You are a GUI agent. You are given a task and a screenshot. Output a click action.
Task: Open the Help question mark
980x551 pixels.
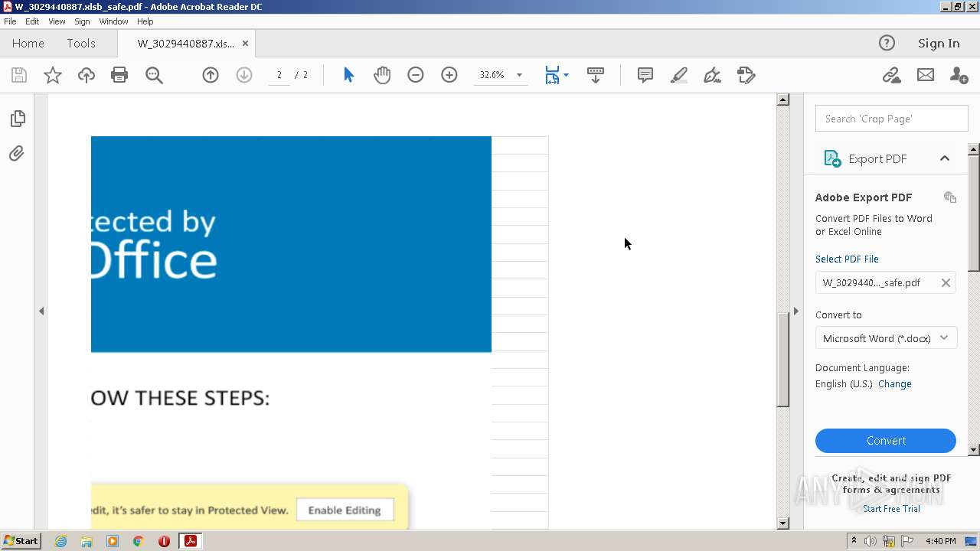[887, 43]
